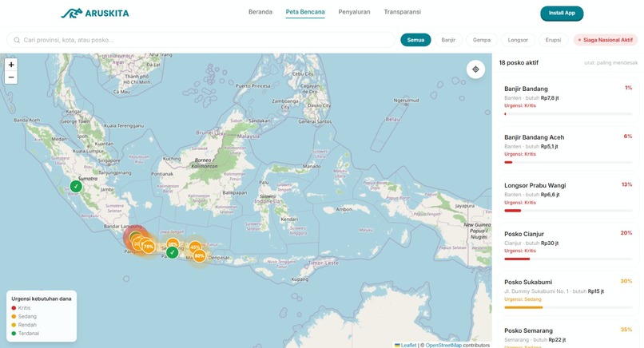Filter posts by Erupsi
This screenshot has height=348, width=644.
coord(553,40)
